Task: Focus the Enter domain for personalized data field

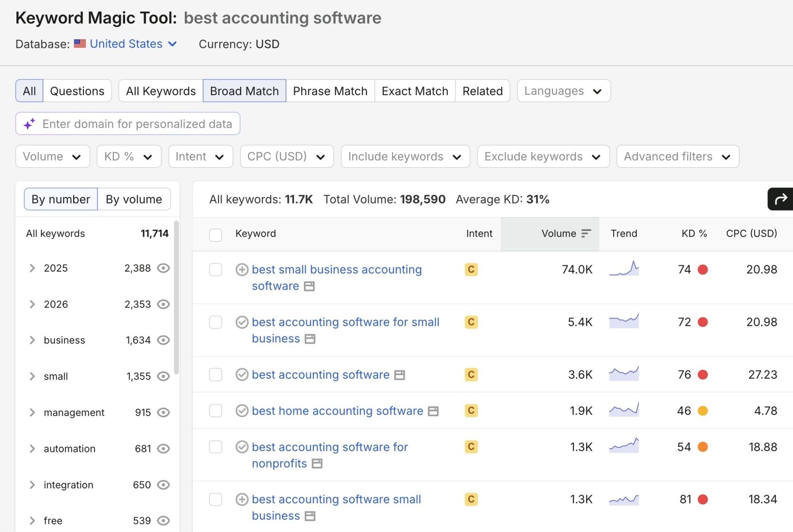Action: (128, 124)
